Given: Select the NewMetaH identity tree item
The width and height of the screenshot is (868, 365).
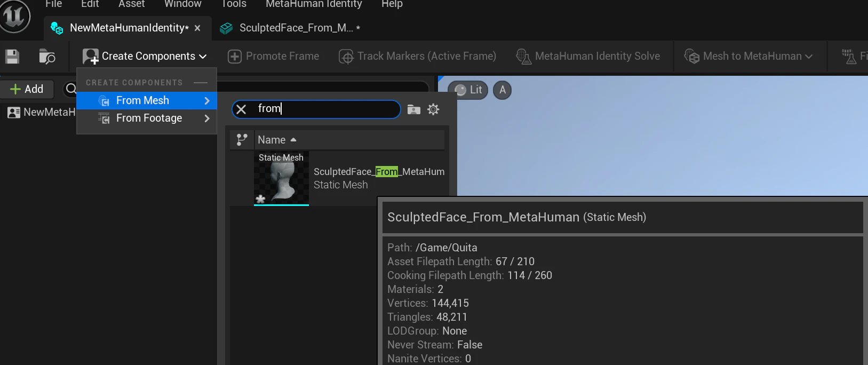Looking at the screenshot, I should coord(42,112).
